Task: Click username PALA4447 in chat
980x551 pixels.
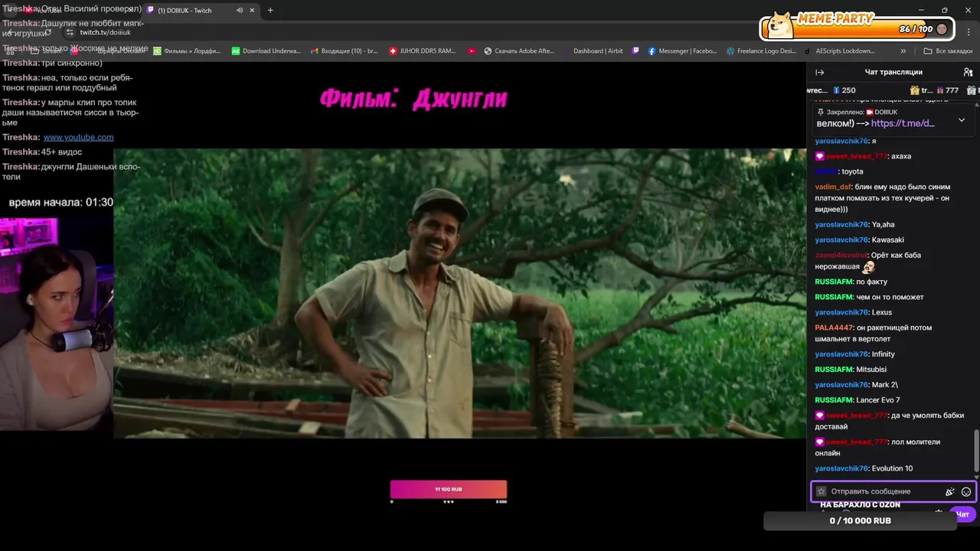Action: click(835, 328)
